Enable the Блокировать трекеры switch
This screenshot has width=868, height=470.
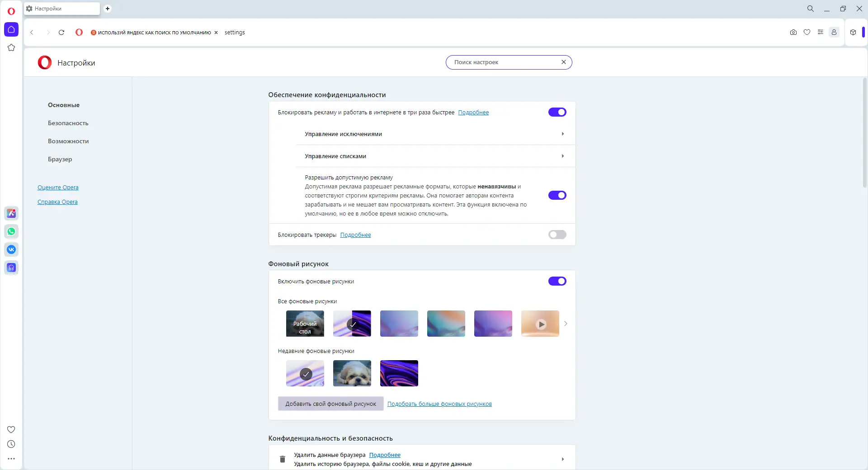click(x=557, y=235)
